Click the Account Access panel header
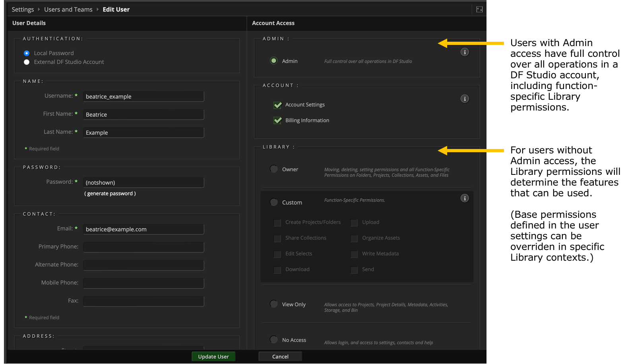The height and width of the screenshot is (364, 628). click(x=273, y=23)
